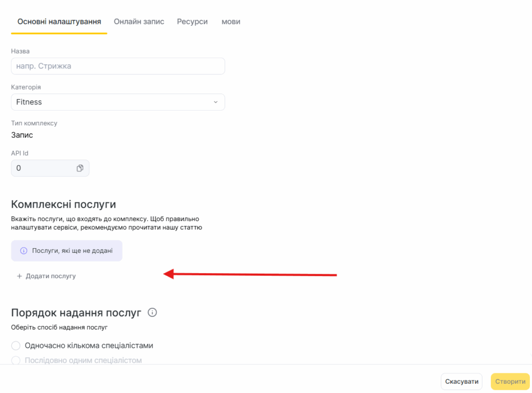The width and height of the screenshot is (532, 393).
Task: Copy the API Id value
Action: (80, 168)
